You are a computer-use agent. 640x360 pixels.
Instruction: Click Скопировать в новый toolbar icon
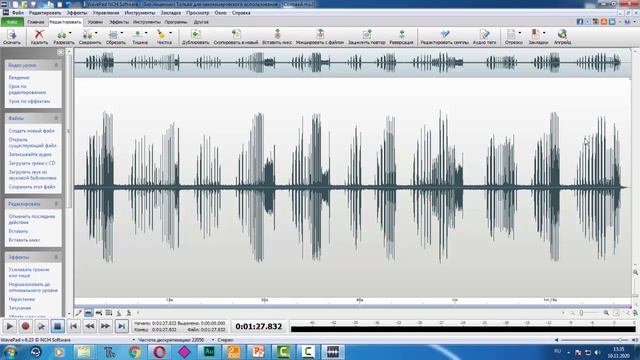[x=236, y=36]
